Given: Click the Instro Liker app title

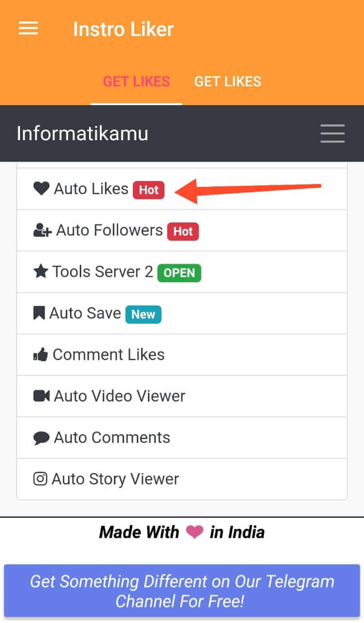Looking at the screenshot, I should point(123,29).
